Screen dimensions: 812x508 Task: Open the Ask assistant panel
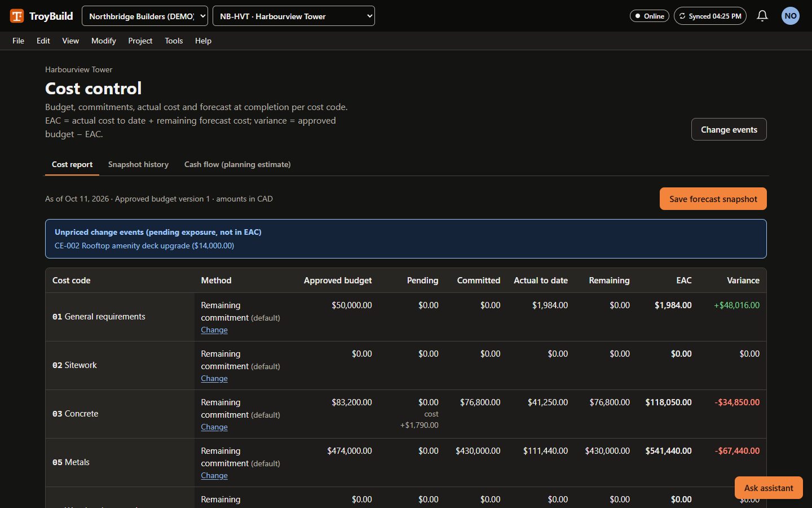click(x=769, y=488)
